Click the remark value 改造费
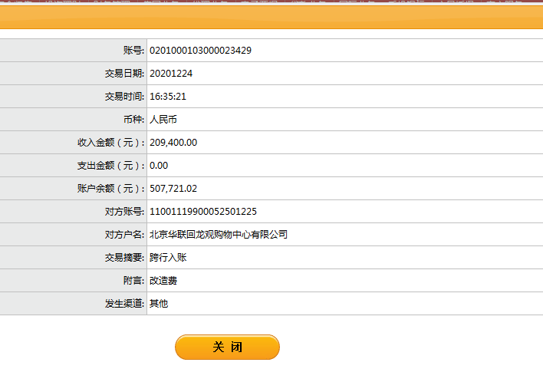543x392 pixels. (x=163, y=281)
